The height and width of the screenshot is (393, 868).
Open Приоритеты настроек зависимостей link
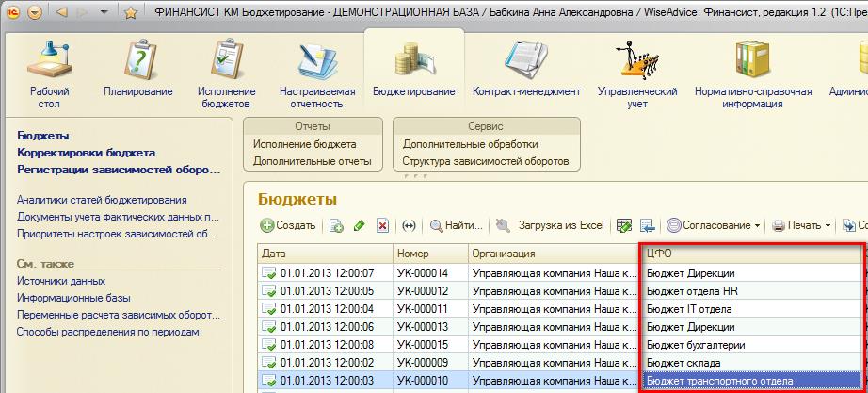116,234
